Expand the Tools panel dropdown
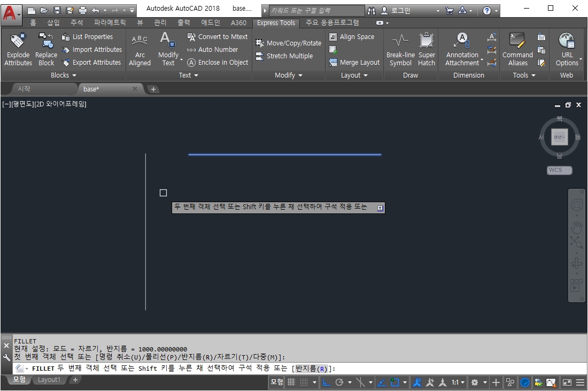 [524, 75]
